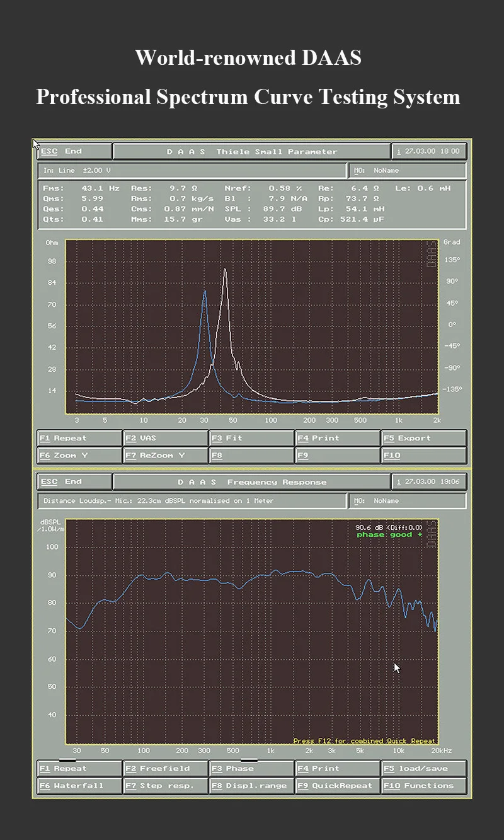This screenshot has height=840, width=504.
Task: Open F10 Functions menu
Action: [424, 786]
